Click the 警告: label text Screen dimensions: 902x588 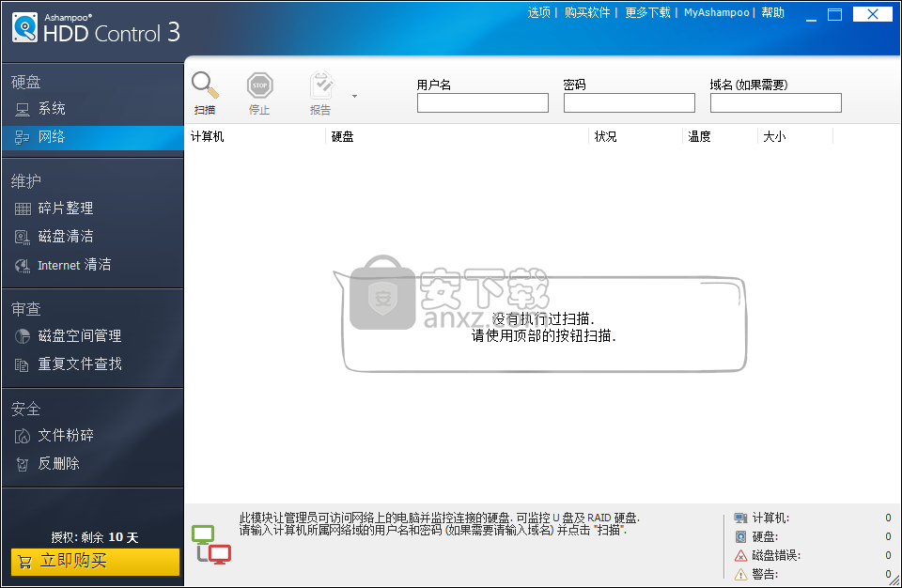click(x=765, y=574)
